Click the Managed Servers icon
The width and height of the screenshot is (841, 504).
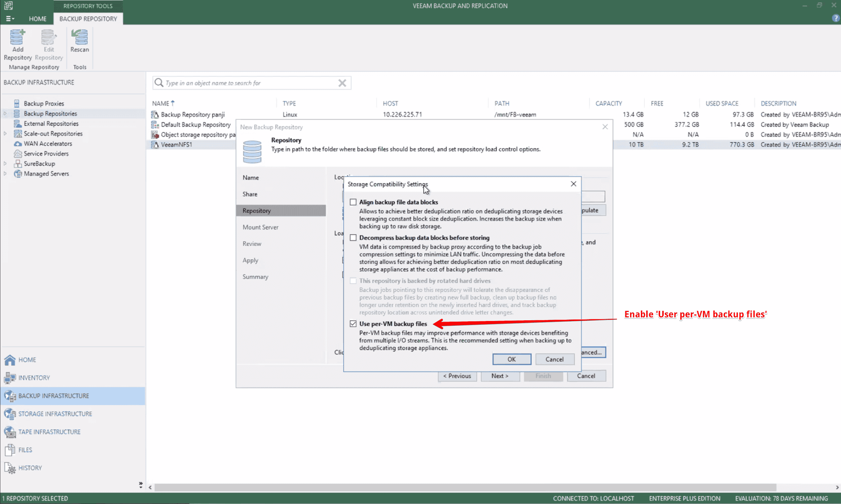click(x=17, y=174)
